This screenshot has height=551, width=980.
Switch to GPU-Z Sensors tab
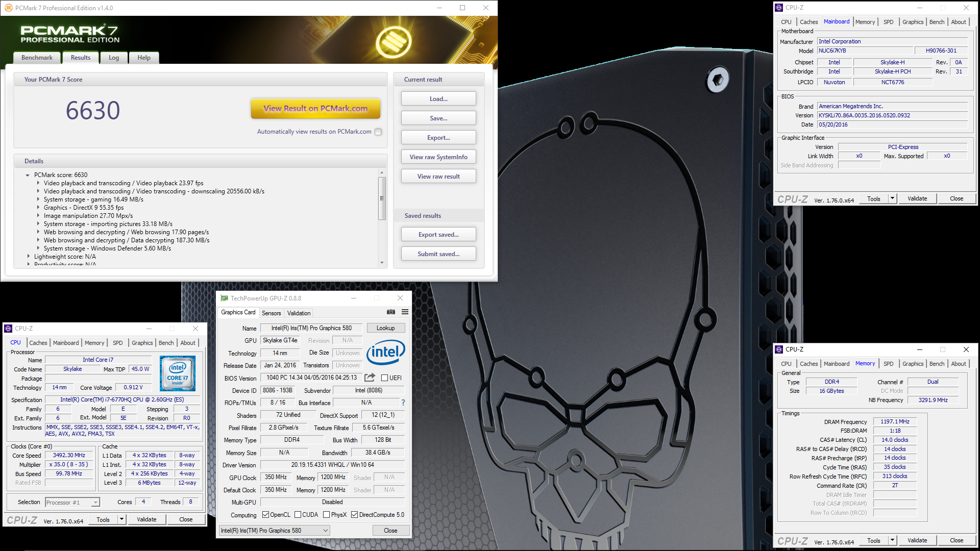pyautogui.click(x=271, y=313)
